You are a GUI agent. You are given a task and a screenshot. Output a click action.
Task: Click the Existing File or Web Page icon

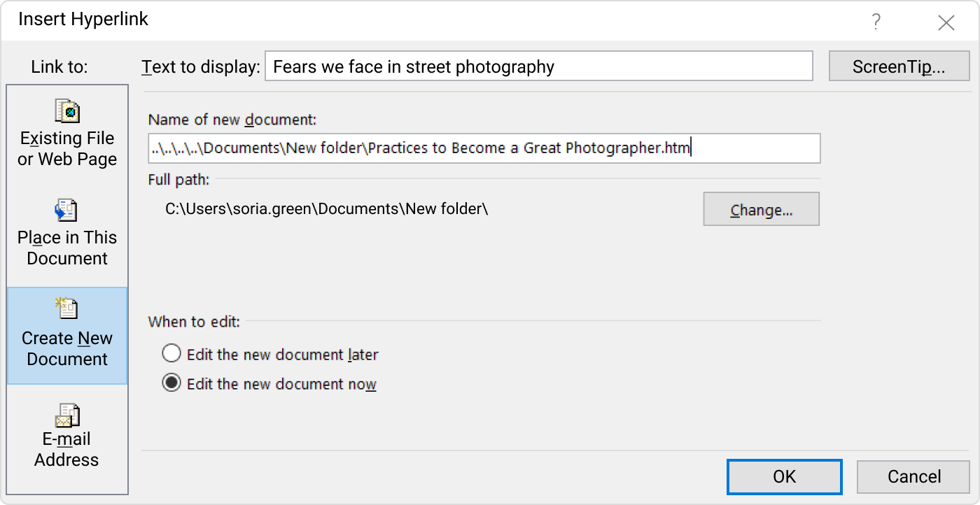67,111
